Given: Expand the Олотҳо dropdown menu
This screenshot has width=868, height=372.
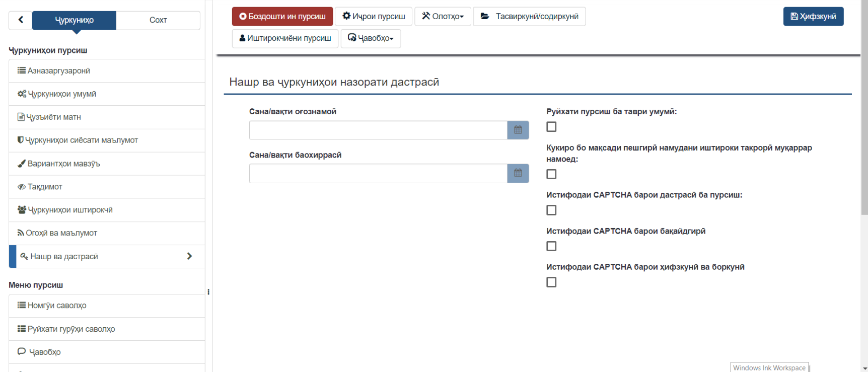Looking at the screenshot, I should (x=443, y=17).
